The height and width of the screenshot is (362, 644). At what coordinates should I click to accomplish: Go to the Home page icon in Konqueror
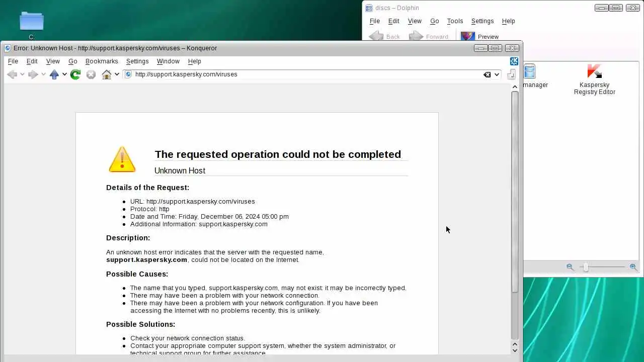(x=107, y=74)
